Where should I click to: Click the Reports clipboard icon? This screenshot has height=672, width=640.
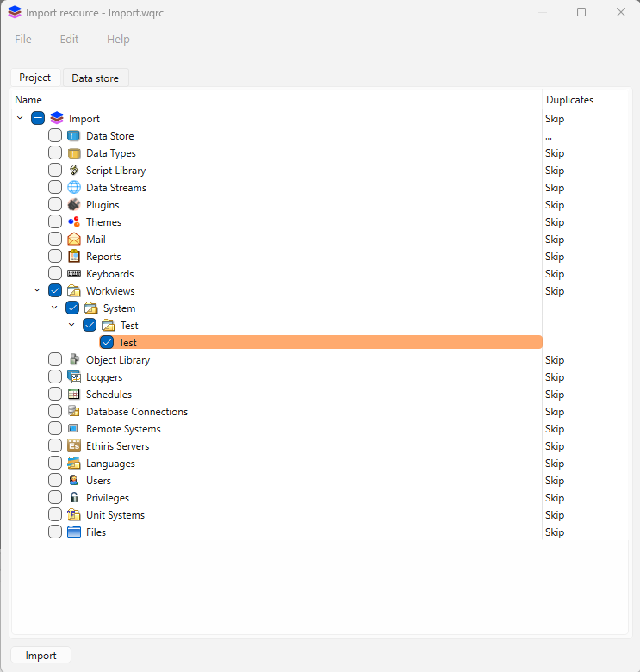pos(74,256)
